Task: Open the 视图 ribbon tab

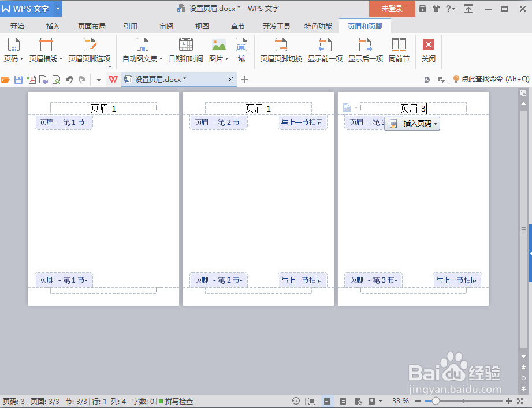Action: click(202, 26)
